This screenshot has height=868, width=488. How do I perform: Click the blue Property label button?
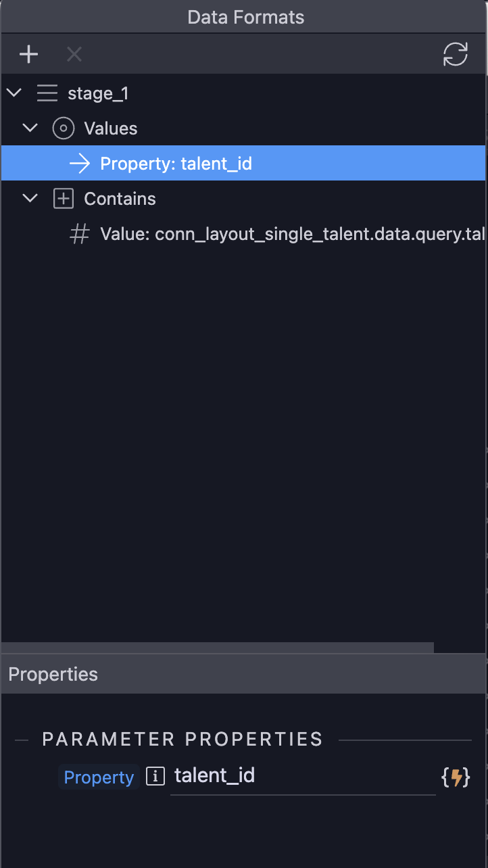click(99, 777)
